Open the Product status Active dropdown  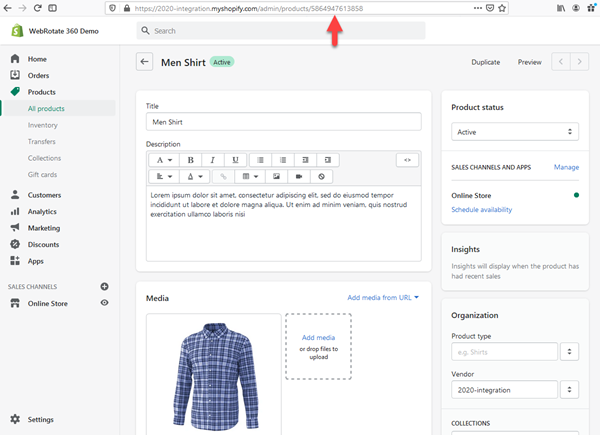(x=515, y=132)
